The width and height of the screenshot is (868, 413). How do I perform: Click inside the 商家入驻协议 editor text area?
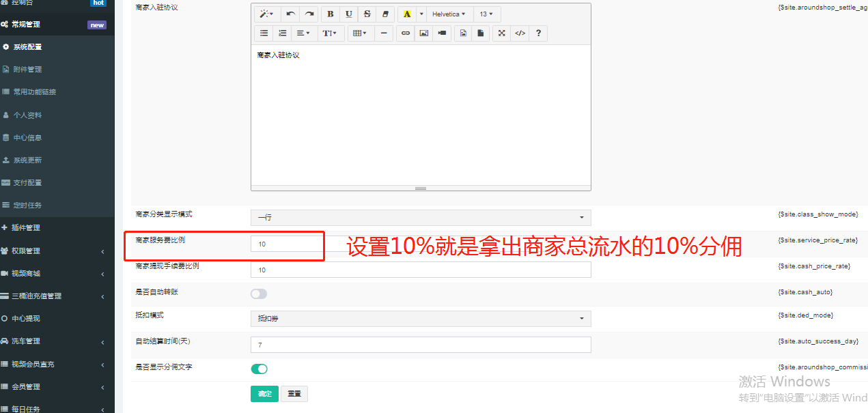coord(421,115)
